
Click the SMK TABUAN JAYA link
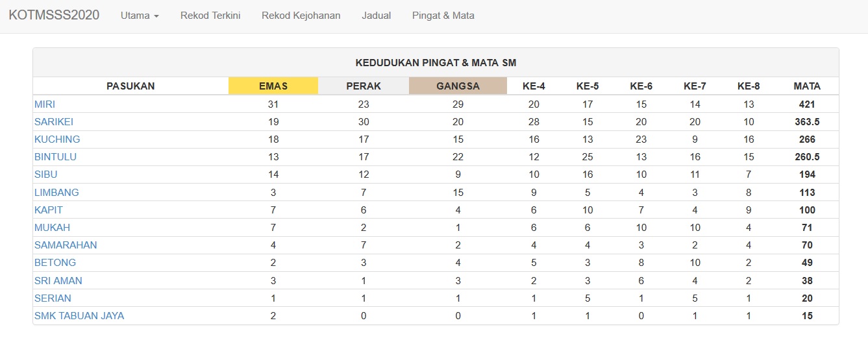[x=79, y=315]
